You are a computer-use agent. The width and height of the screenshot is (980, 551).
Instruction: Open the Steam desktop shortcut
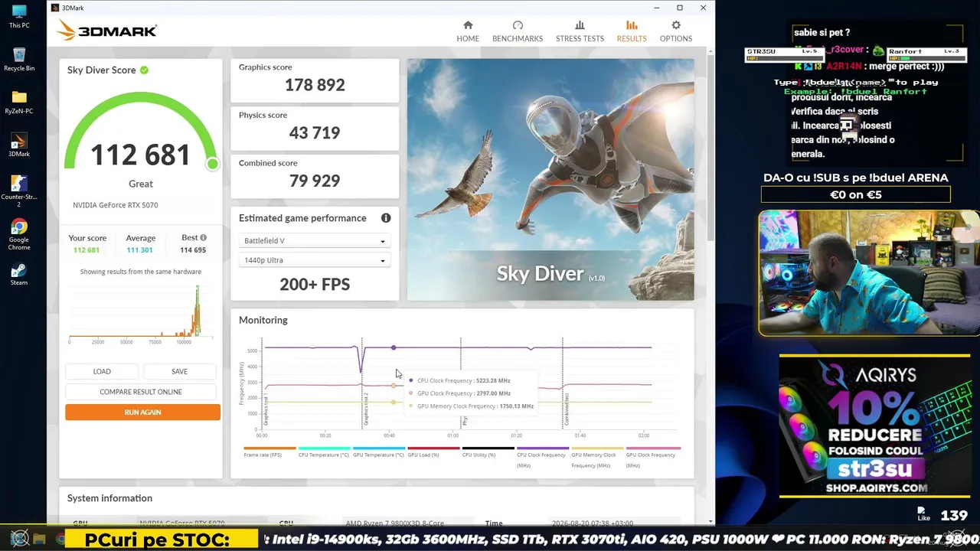19,274
